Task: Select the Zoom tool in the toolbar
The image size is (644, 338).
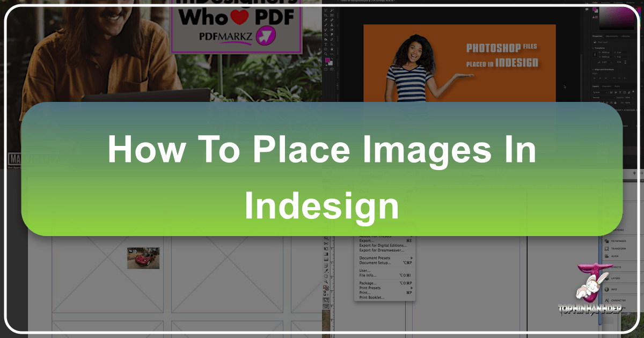Action: [326, 282]
